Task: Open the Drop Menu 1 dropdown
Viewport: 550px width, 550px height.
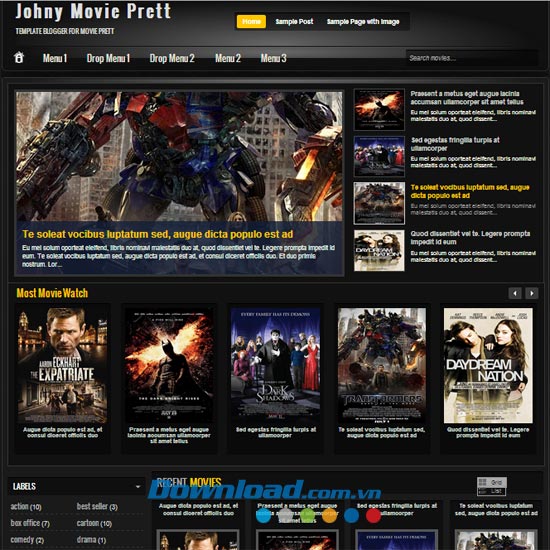Action: coord(108,58)
